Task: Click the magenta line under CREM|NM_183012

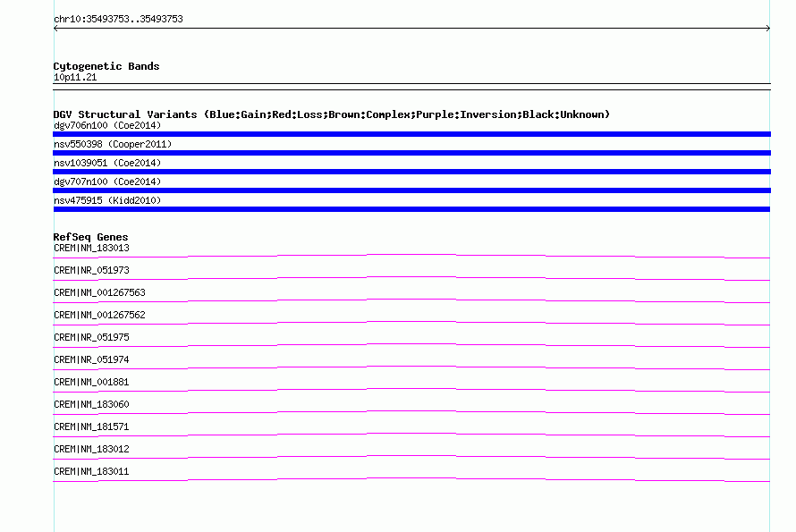Action: click(x=411, y=458)
